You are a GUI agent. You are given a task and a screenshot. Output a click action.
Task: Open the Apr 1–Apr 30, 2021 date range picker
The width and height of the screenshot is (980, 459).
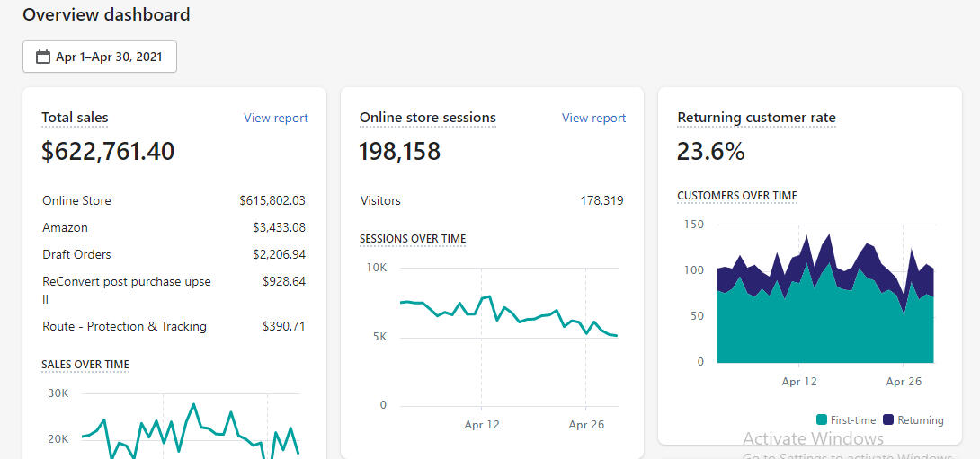pyautogui.click(x=100, y=57)
